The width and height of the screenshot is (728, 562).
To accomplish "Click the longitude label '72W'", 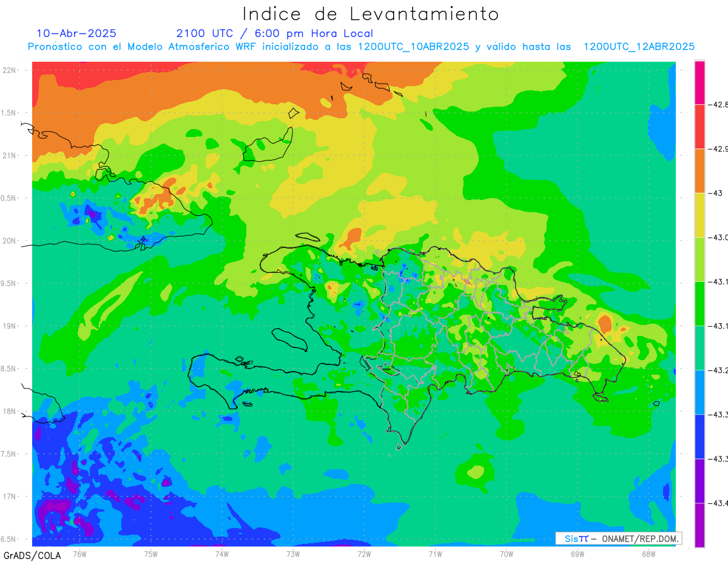I will pos(364,554).
